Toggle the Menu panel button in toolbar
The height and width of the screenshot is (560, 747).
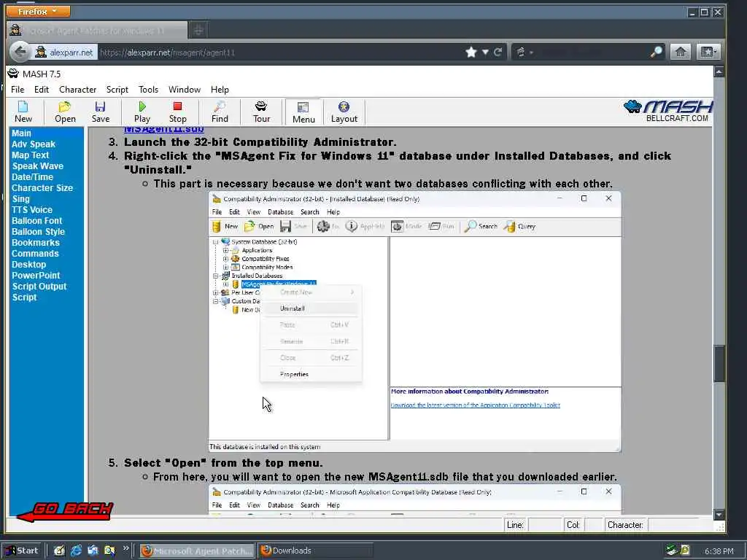(303, 112)
